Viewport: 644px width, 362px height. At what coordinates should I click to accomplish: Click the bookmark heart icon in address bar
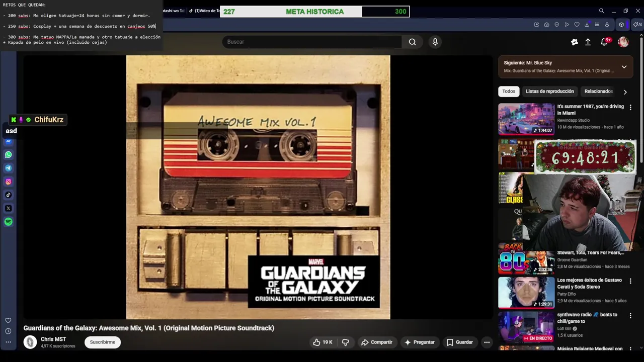577,25
